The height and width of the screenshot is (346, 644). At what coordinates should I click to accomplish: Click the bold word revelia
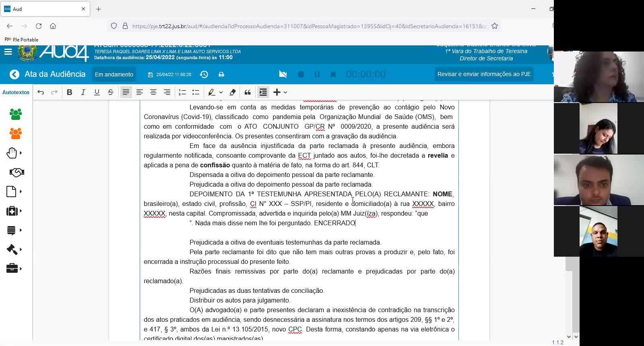(438, 155)
